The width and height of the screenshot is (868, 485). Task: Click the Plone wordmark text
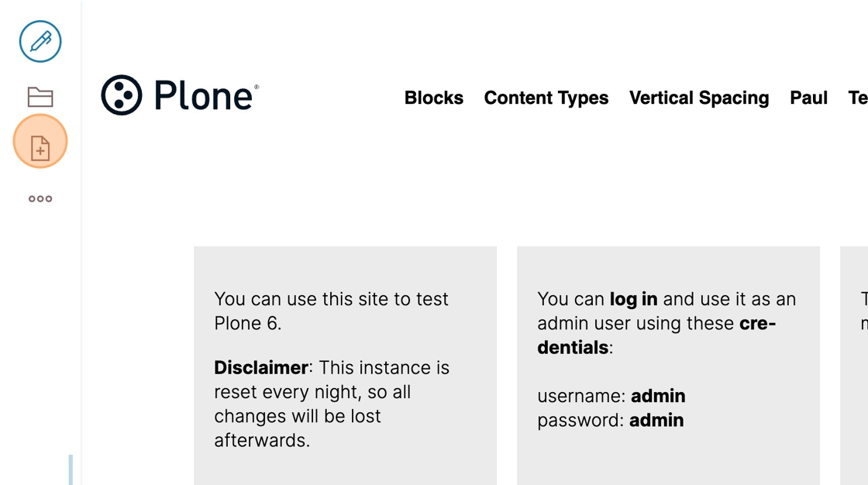204,96
